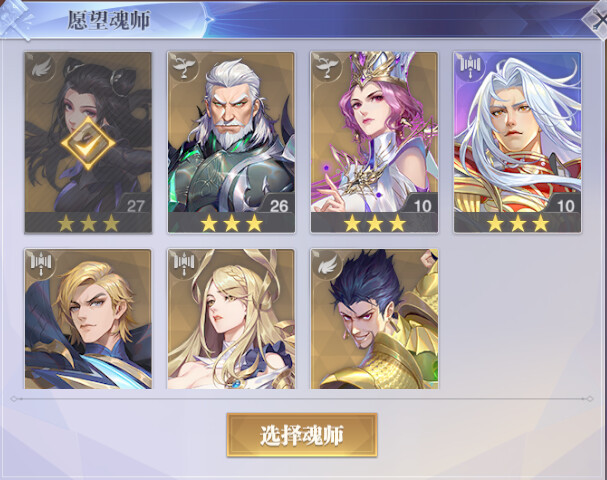This screenshot has width=607, height=480.
Task: Pick the blonde woman with gold ribbons
Action: coord(231,319)
